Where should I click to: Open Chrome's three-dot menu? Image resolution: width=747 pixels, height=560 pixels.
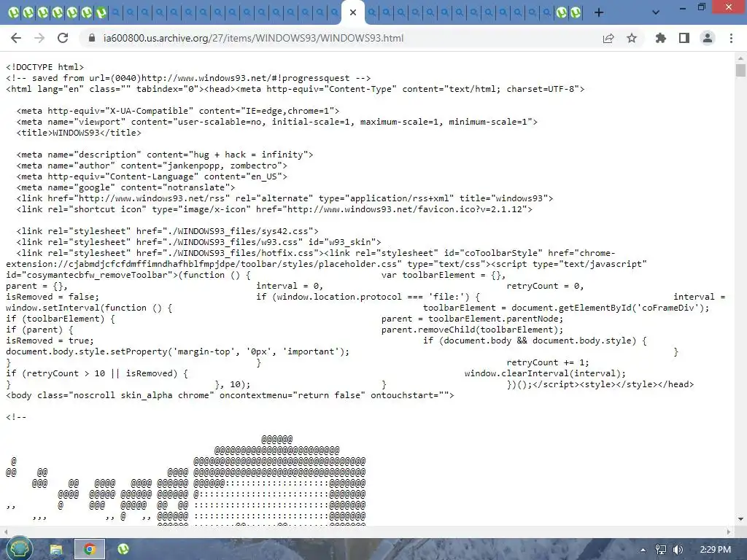731,38
